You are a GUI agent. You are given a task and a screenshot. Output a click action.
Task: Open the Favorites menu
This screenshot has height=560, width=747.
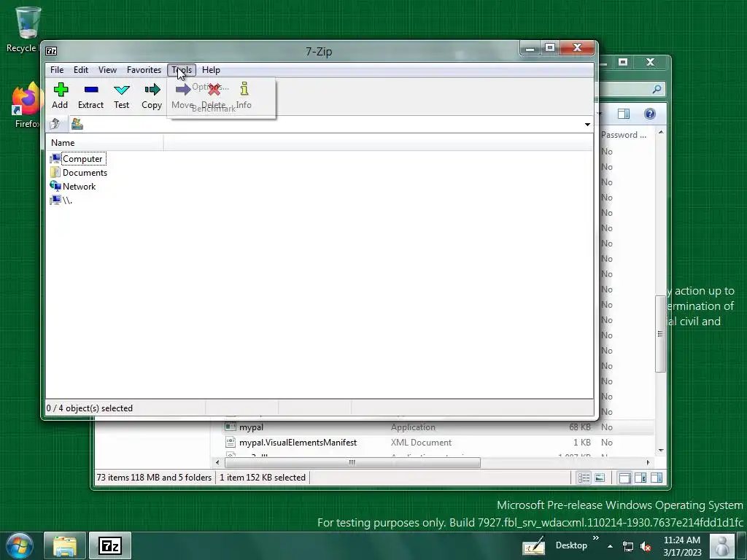point(144,70)
